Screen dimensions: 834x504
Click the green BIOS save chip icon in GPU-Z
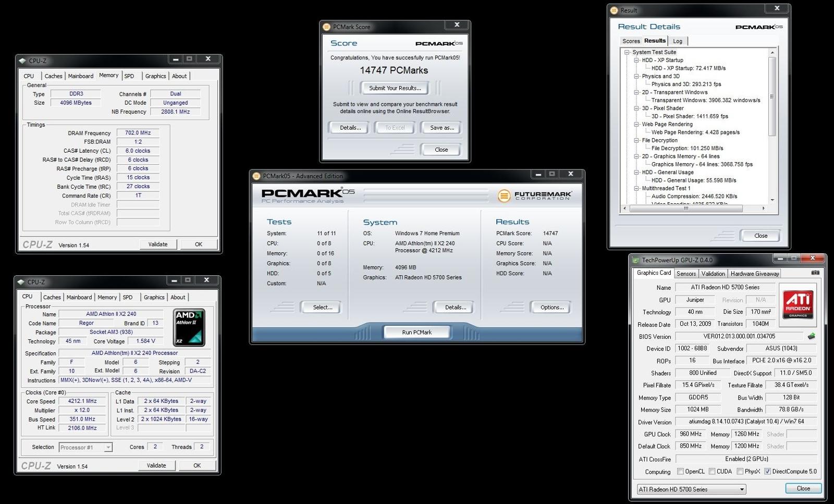811,336
